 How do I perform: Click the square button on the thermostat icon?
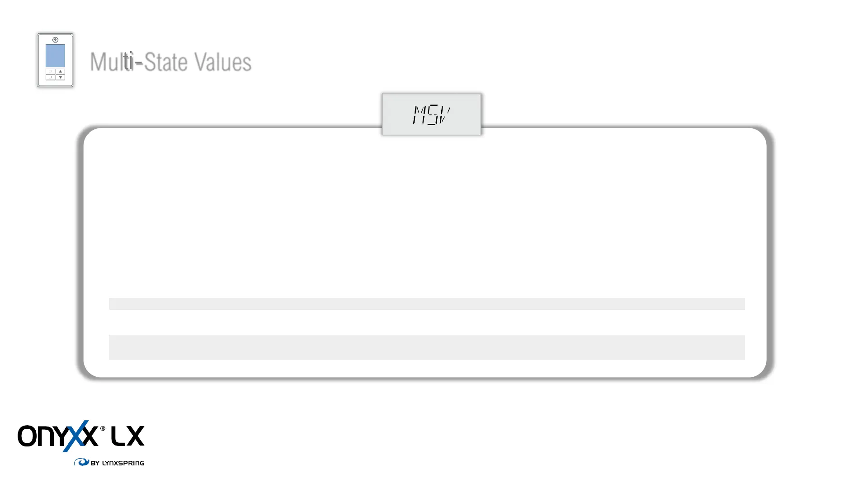tap(51, 71)
